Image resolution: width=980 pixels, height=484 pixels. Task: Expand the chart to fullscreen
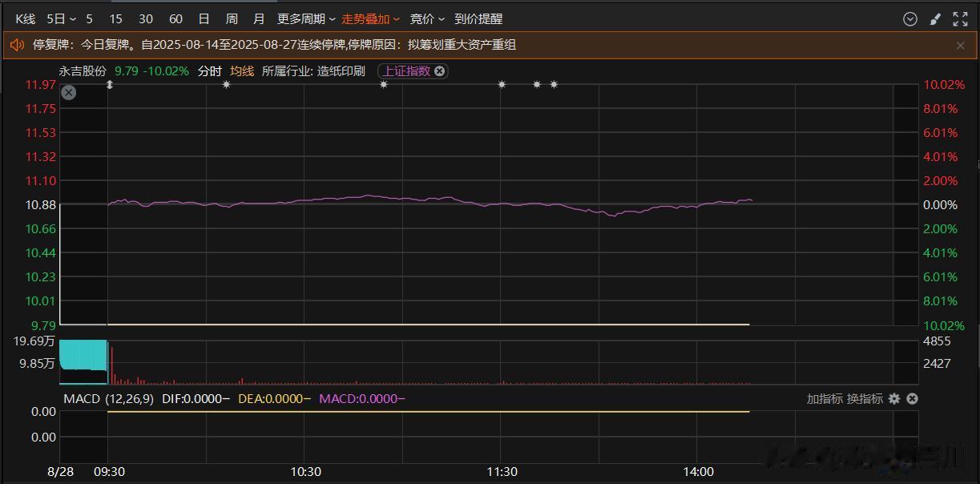pyautogui.click(x=960, y=19)
